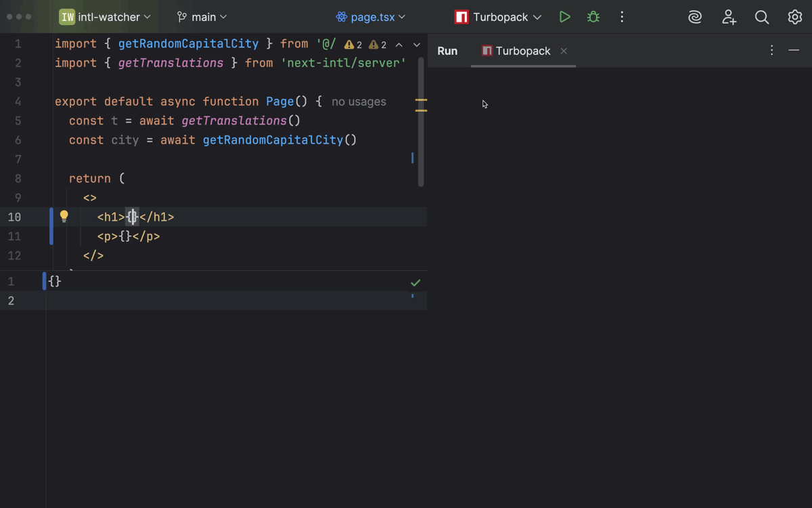Click the first warning indicator in the editor
Viewport: 812px width, 508px height.
[353, 45]
